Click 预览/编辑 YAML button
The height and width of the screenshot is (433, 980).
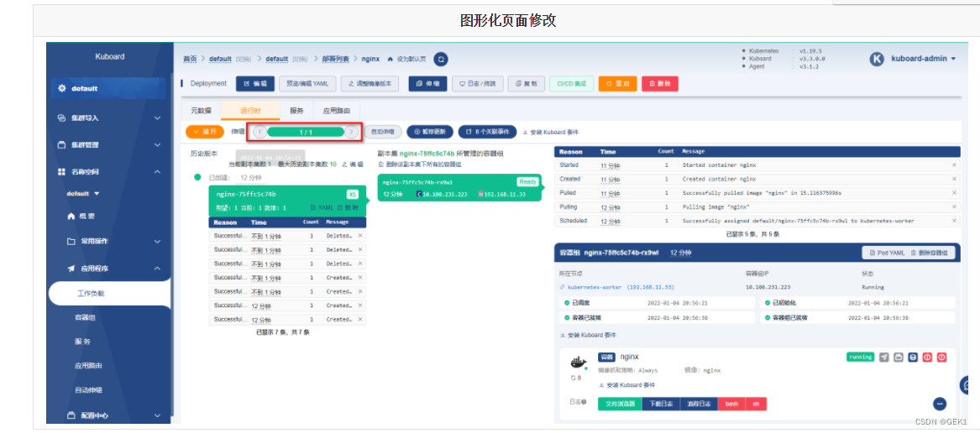tap(307, 84)
